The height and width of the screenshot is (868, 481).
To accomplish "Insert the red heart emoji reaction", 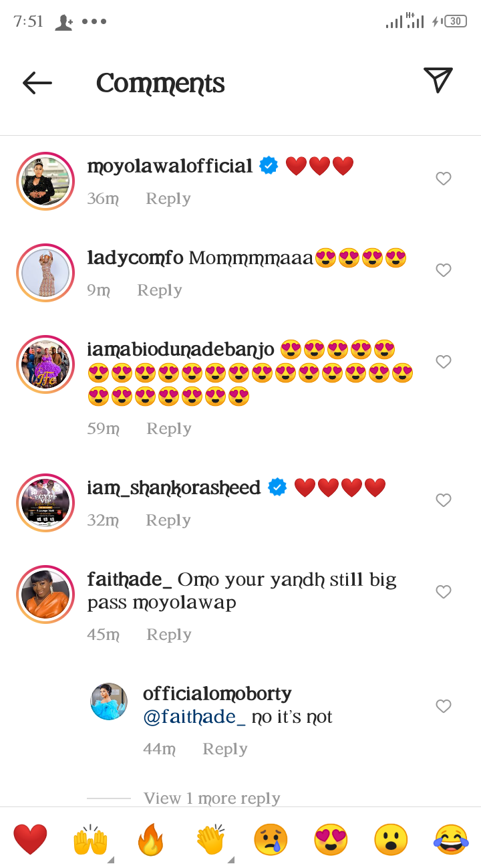I will [x=30, y=839].
